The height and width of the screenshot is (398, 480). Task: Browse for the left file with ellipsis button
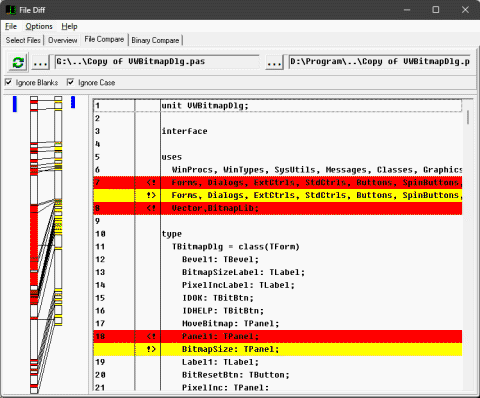(40, 62)
